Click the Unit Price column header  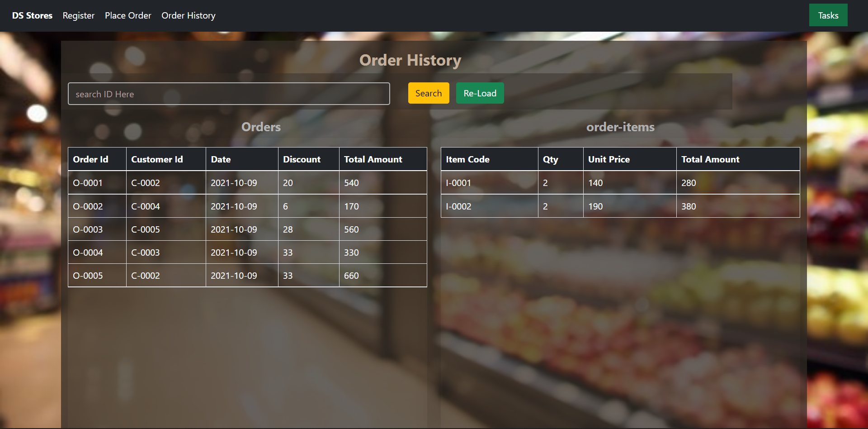[630, 159]
